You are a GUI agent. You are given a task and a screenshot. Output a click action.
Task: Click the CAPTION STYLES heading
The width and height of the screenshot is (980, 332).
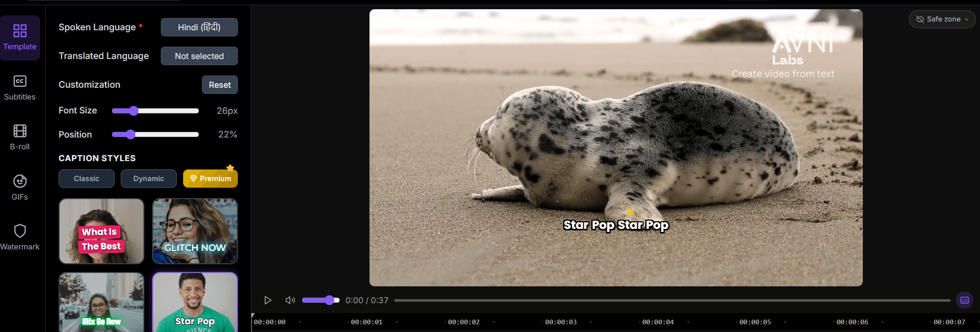point(97,158)
